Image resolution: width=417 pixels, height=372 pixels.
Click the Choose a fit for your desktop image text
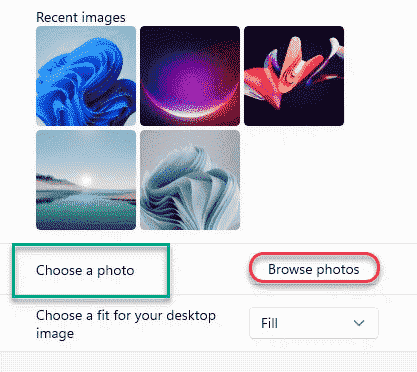(x=126, y=324)
